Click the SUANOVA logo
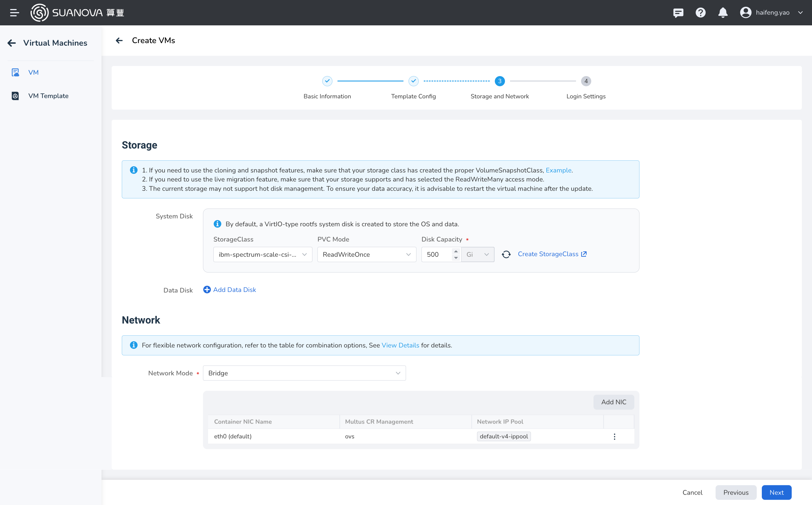This screenshot has height=505, width=812. click(x=77, y=13)
